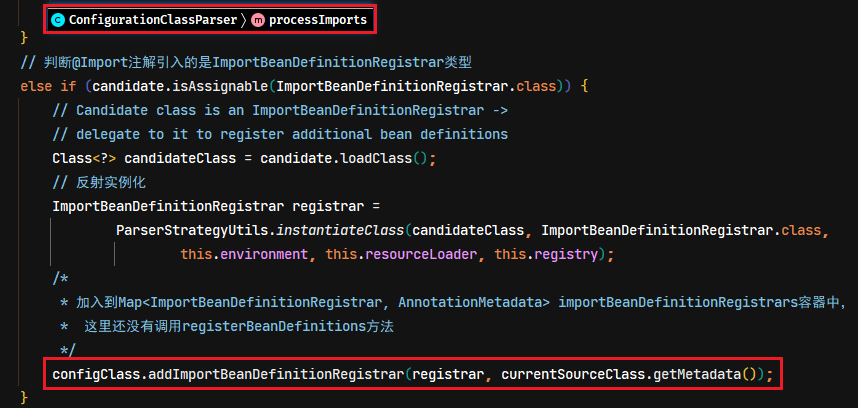Click the getMetadata method call
The image size is (858, 408).
[698, 375]
